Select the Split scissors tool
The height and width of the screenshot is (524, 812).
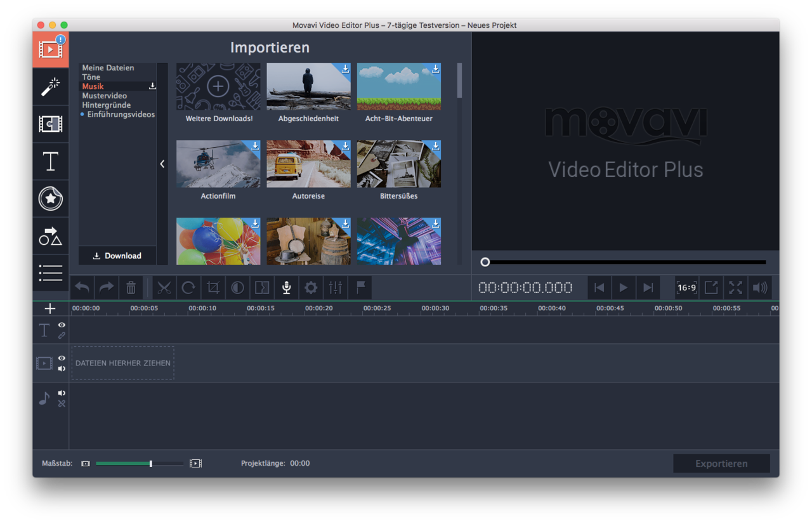point(164,288)
